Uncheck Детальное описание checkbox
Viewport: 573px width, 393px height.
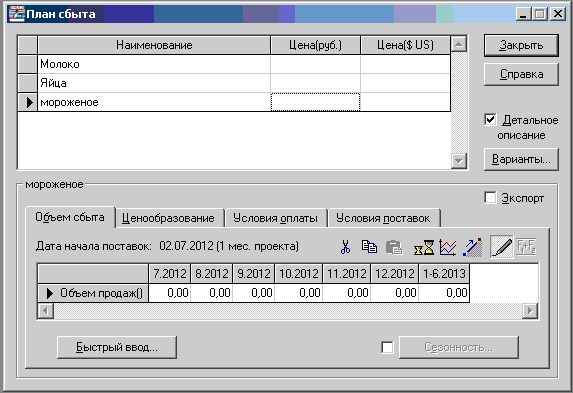click(490, 120)
